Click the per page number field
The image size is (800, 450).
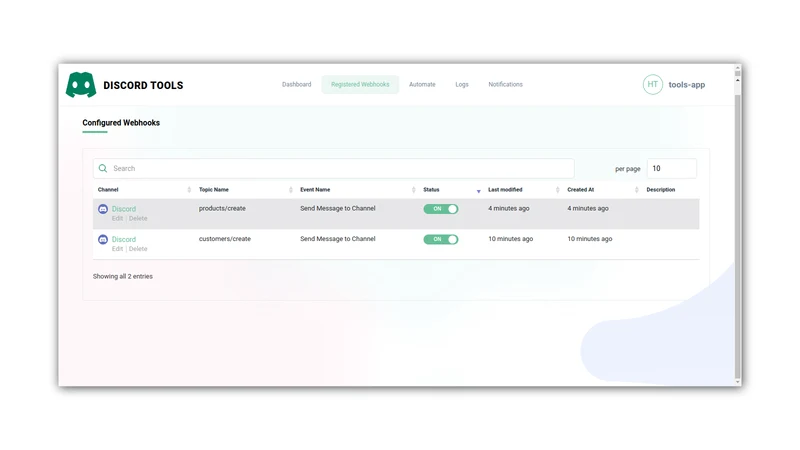(x=671, y=168)
